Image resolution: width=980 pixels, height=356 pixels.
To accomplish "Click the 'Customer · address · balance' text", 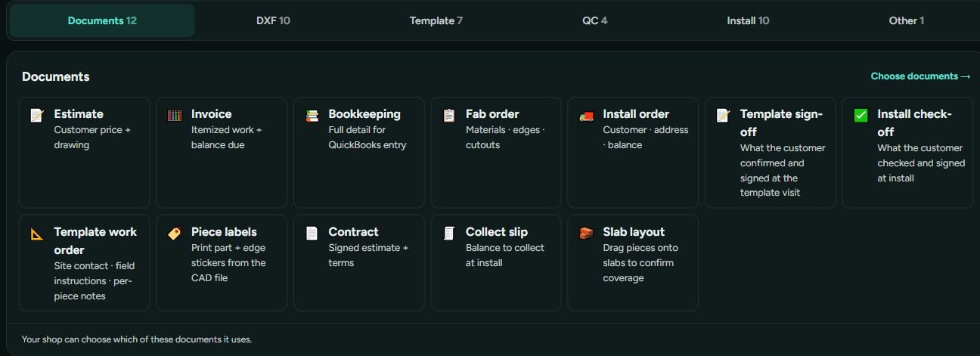I will click(646, 138).
